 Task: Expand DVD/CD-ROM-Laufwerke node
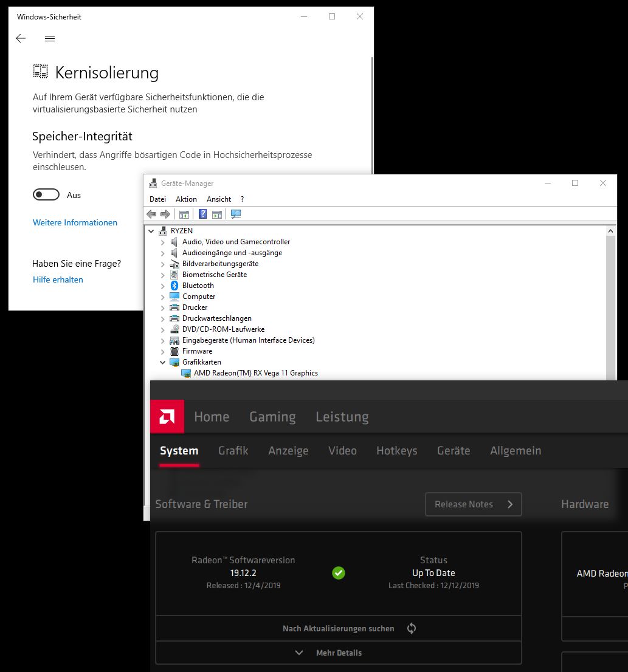(x=162, y=329)
